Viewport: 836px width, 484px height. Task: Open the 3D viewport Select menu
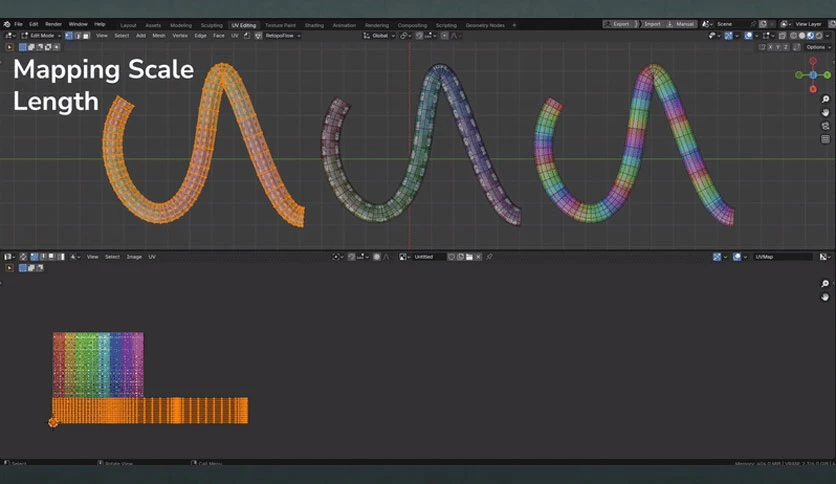[122, 36]
